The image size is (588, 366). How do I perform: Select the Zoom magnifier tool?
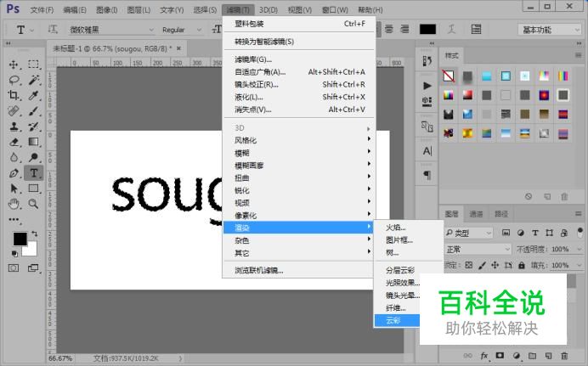click(x=33, y=204)
